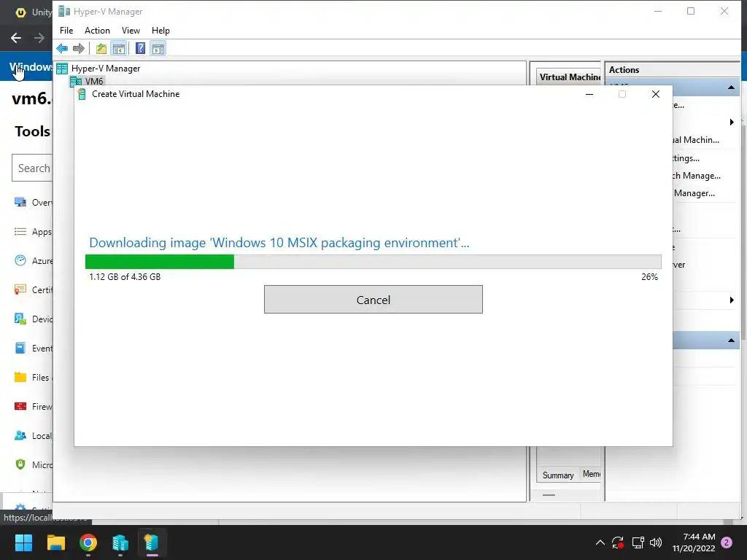The image size is (747, 560).
Task: Show hidden system tray icons
Action: point(600,542)
